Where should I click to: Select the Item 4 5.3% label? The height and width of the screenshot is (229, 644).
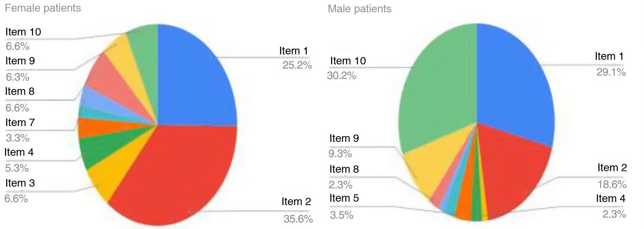pos(19,160)
